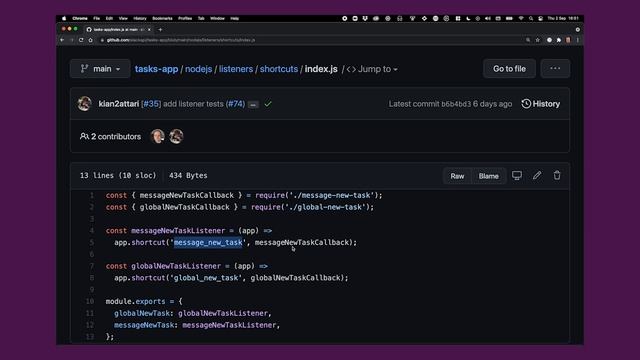Click the browser Home icon
Screen dimensions: 640x360
(x=90, y=40)
